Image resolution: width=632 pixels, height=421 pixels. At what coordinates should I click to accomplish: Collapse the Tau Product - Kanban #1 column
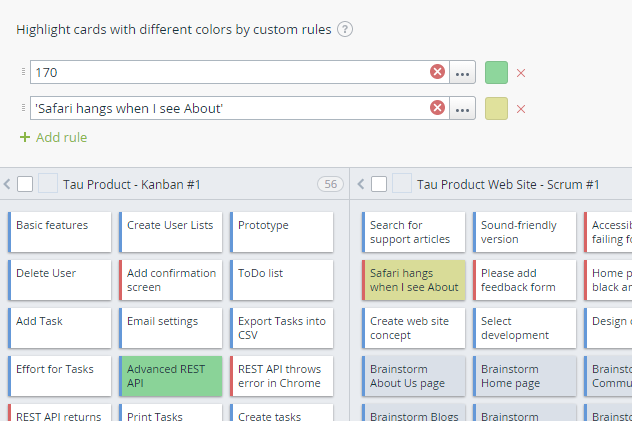[x=8, y=184]
